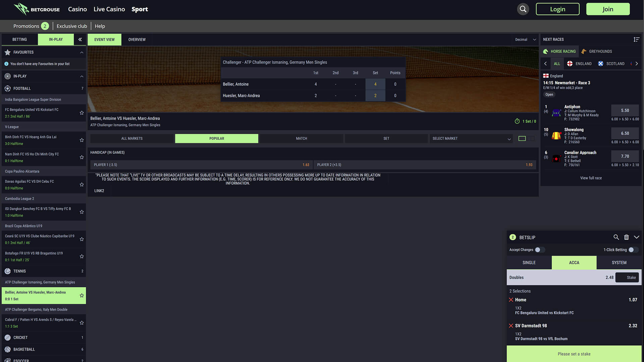Open next races sort filter icon
Screen dimensions: 644x362
point(636,40)
